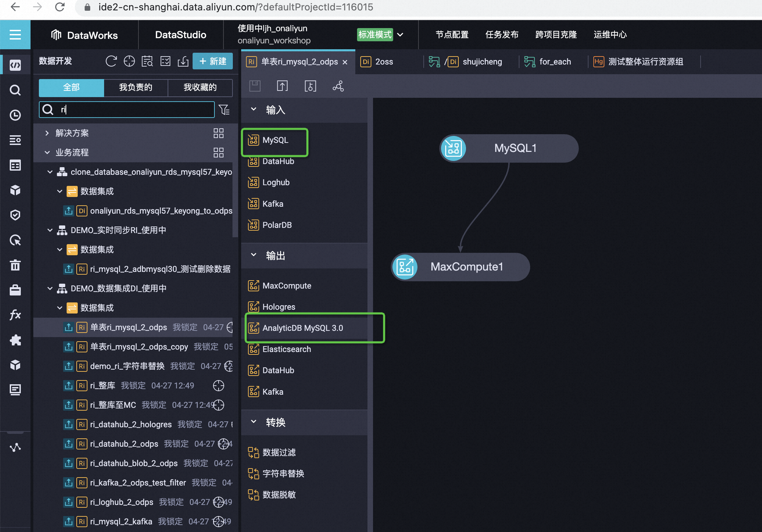This screenshot has width=762, height=532.
Task: Click the locate target icon in header
Action: pos(129,61)
